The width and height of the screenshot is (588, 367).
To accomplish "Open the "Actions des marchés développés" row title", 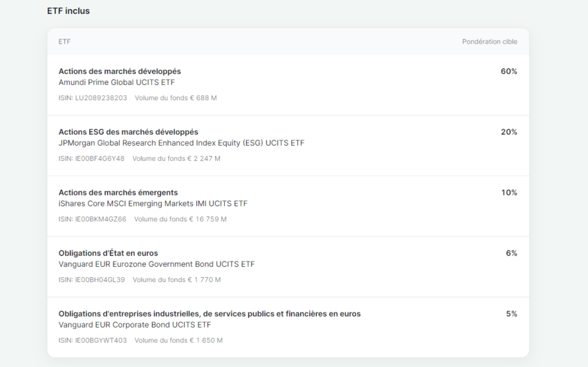I will coord(120,71).
